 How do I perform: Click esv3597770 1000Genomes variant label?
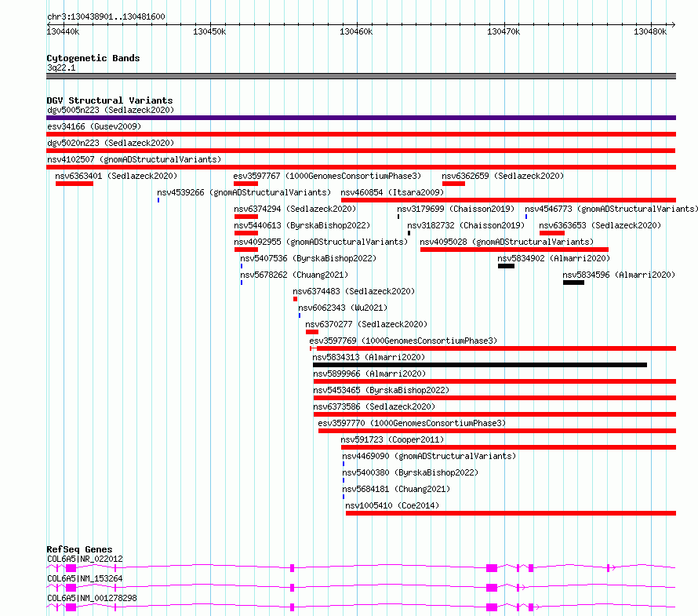point(412,423)
